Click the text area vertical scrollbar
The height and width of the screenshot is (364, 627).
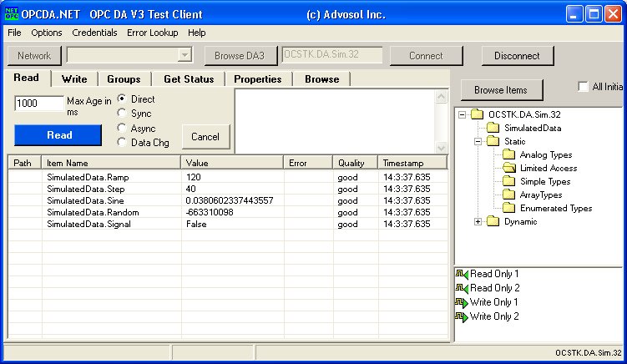pyautogui.click(x=442, y=121)
